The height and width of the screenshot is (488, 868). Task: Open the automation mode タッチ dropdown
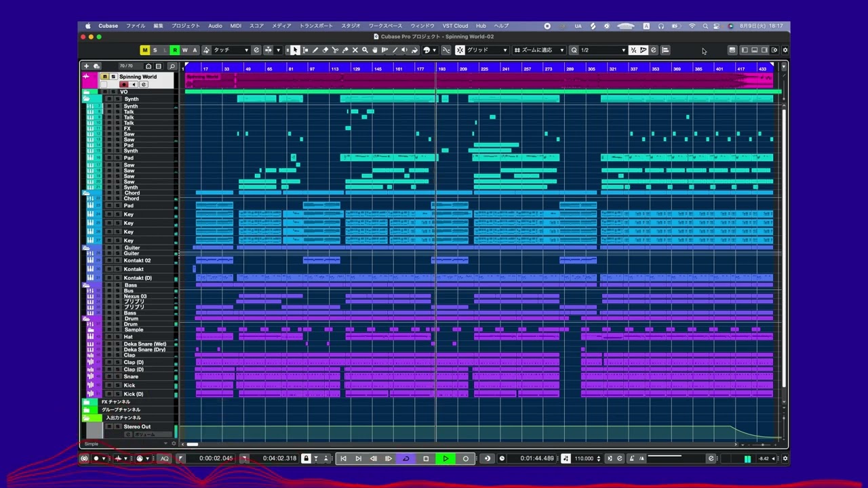[x=231, y=50]
